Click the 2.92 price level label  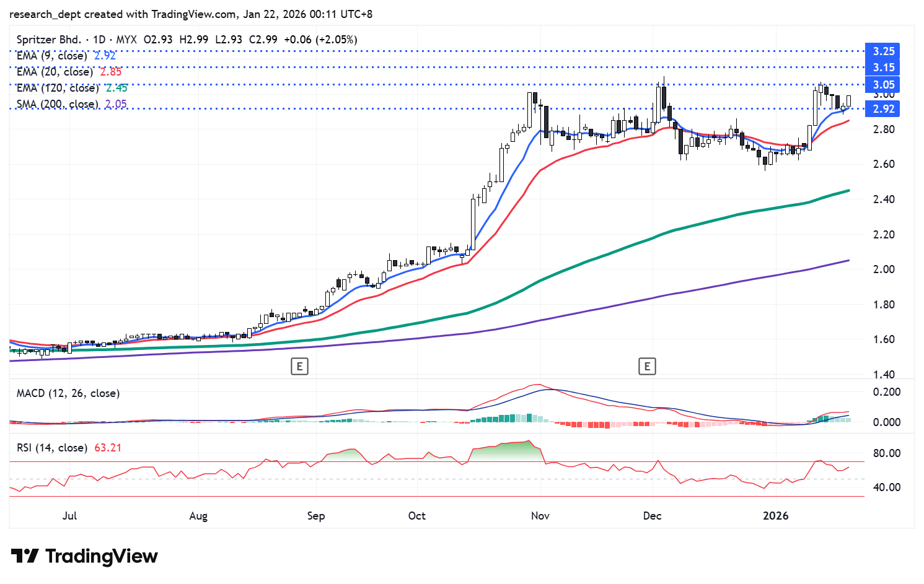[x=883, y=109]
